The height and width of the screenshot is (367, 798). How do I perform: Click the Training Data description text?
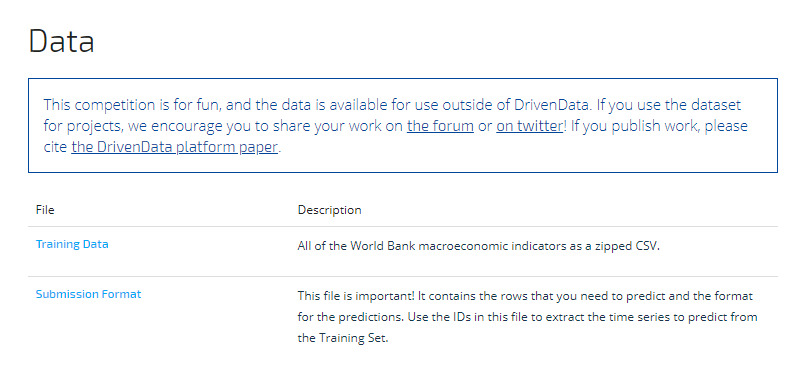point(478,246)
